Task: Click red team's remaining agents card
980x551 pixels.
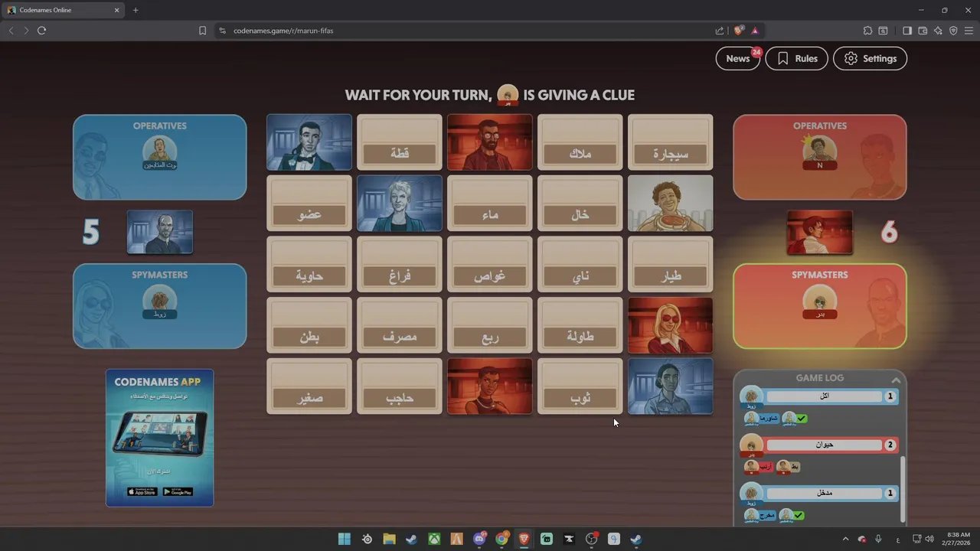Action: (820, 232)
